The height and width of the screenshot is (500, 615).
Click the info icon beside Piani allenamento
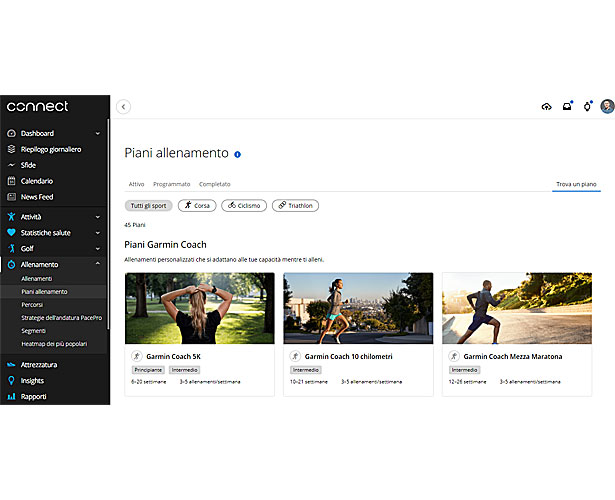click(x=237, y=154)
